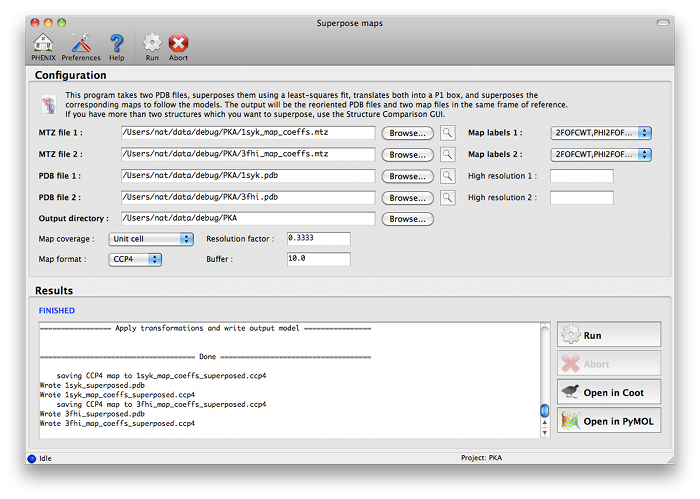
Task: Expand the Map labels 1 dropdown
Action: pos(600,133)
